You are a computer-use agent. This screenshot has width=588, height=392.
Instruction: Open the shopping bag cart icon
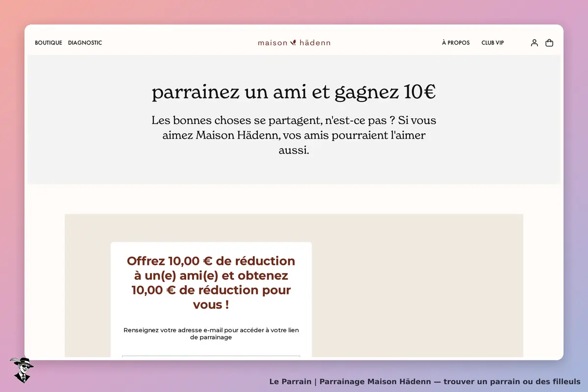[549, 43]
